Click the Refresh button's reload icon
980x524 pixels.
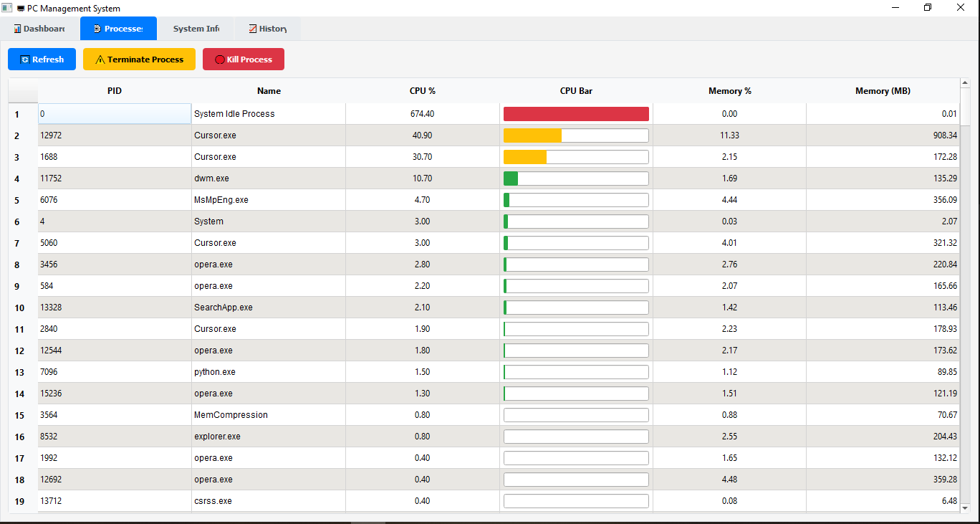click(25, 59)
